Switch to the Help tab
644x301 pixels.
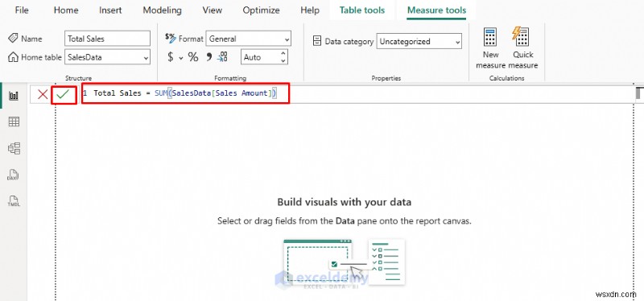click(309, 10)
